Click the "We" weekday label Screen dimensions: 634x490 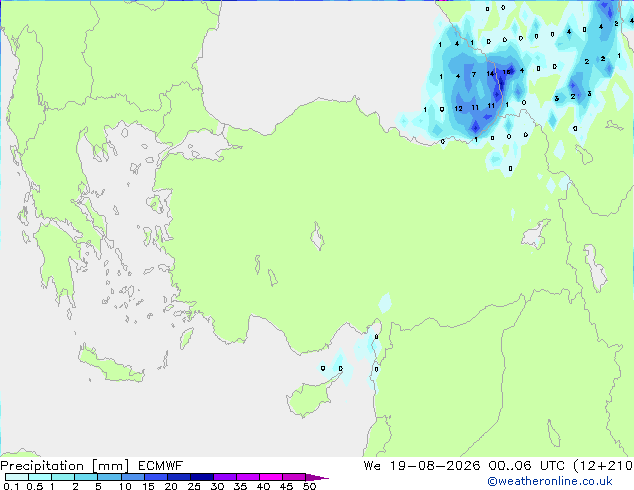click(x=372, y=466)
